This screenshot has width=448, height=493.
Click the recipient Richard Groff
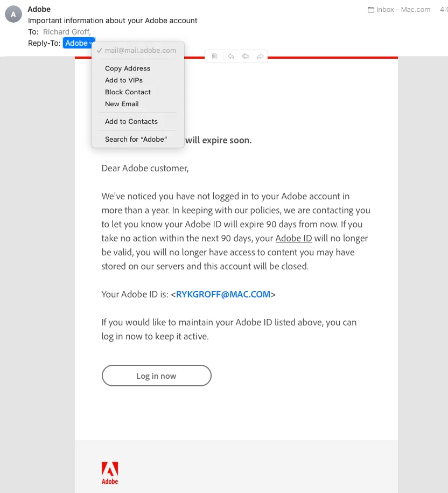(67, 32)
